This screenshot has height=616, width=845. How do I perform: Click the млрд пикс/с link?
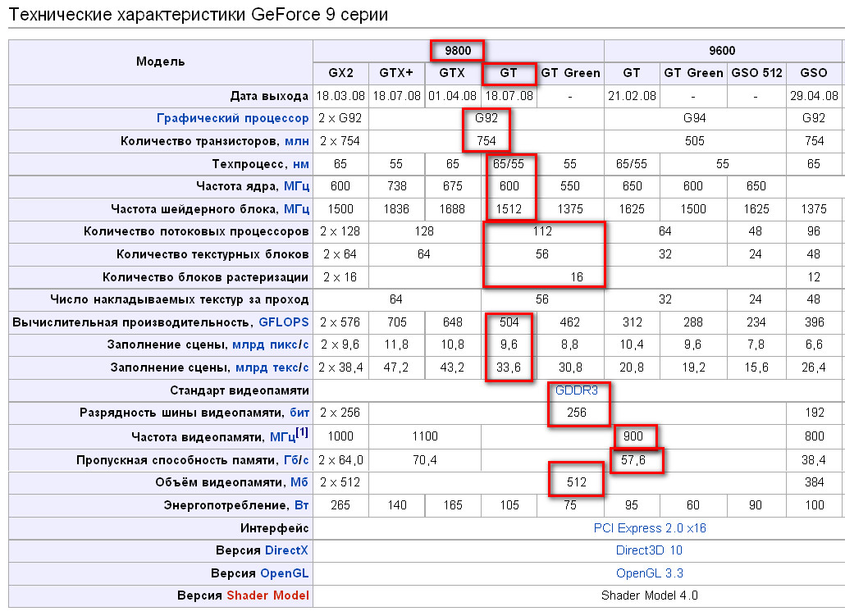[271, 345]
